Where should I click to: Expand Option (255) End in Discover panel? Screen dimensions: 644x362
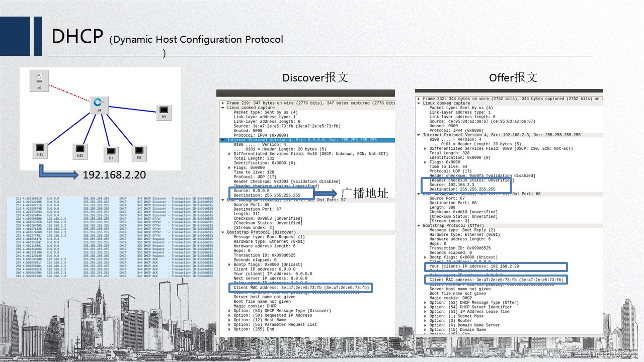(229, 329)
